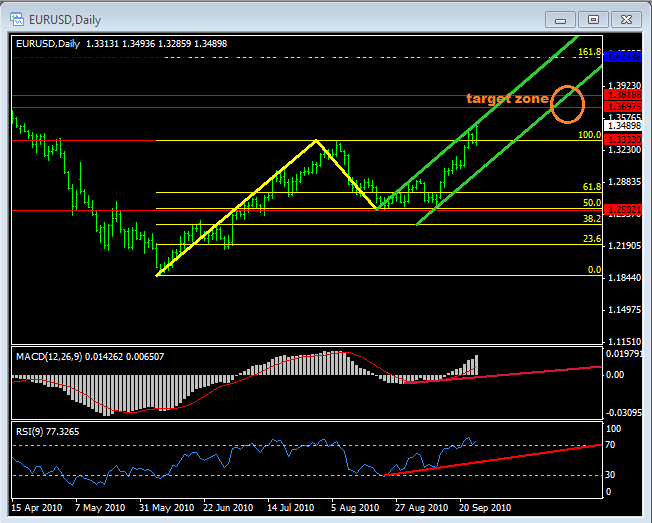Screen dimensions: 652x523
Task: Click the 0.0 Fibonacci level label
Action: click(x=595, y=270)
